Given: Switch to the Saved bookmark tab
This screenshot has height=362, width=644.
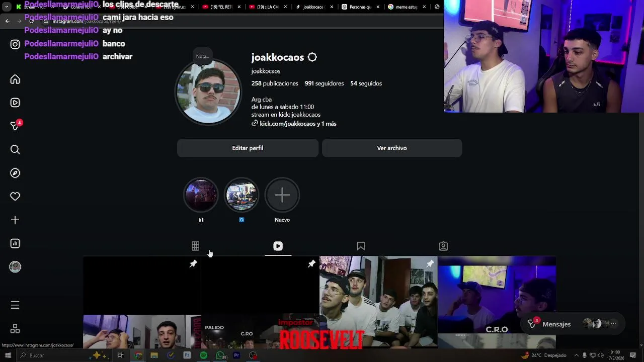Looking at the screenshot, I should pyautogui.click(x=361, y=246).
